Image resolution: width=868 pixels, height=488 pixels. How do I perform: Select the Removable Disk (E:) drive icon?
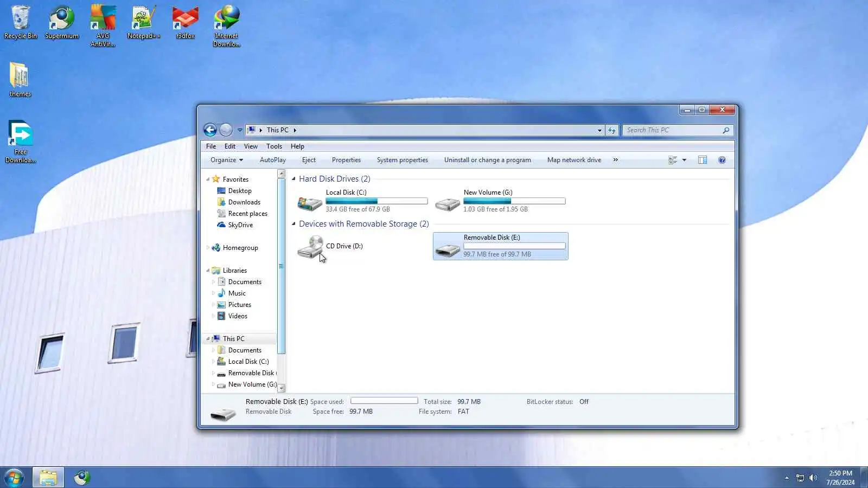pos(448,249)
